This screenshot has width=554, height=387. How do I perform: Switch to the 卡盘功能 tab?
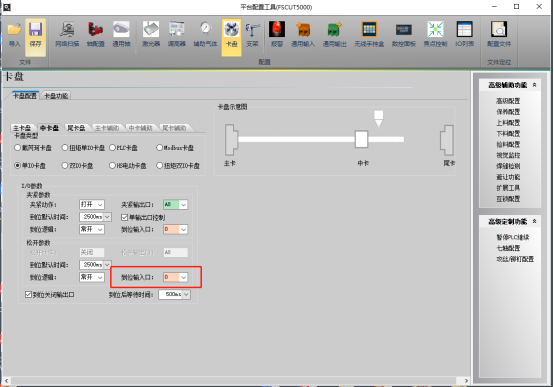56,96
